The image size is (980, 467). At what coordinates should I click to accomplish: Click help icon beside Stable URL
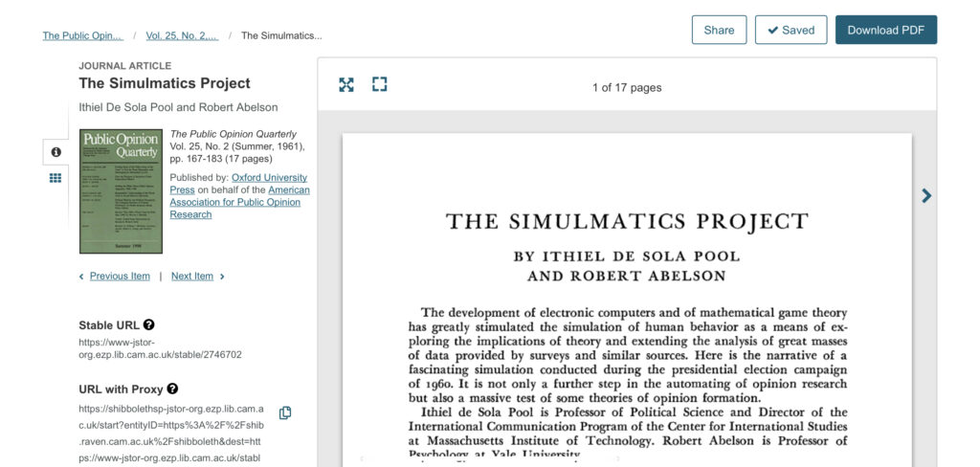[x=148, y=324]
